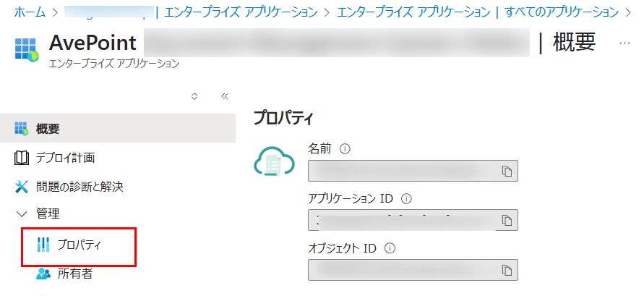Click the 管理 section label
Viewport: 644px width, 296px height.
(x=47, y=213)
